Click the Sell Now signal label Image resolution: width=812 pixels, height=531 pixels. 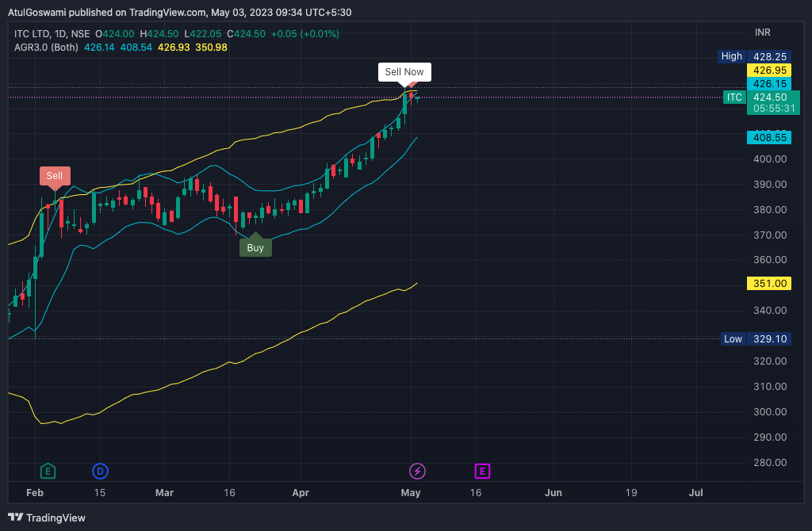point(404,72)
